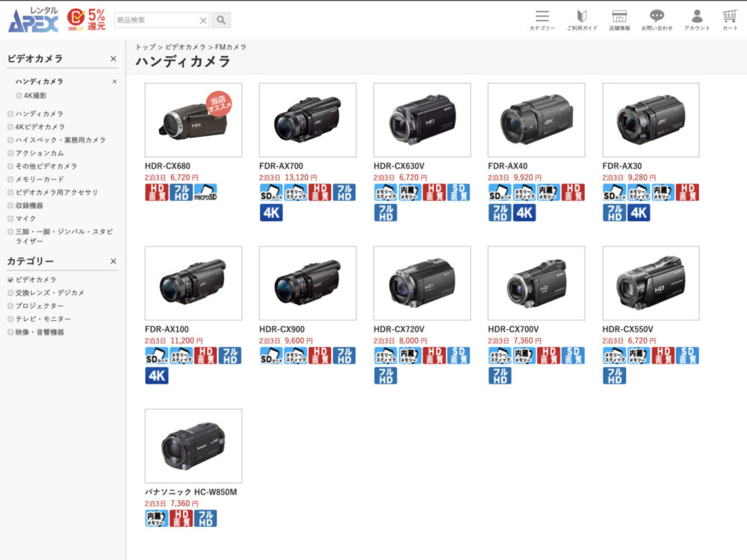Open the HDR-CX550V camera thumbnail
This screenshot has height=560, width=747.
tap(651, 283)
